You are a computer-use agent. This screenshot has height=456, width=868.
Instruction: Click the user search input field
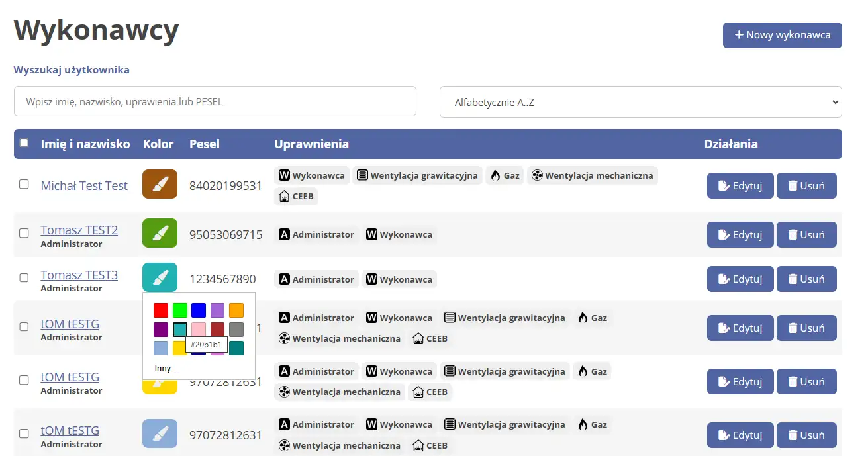215,101
